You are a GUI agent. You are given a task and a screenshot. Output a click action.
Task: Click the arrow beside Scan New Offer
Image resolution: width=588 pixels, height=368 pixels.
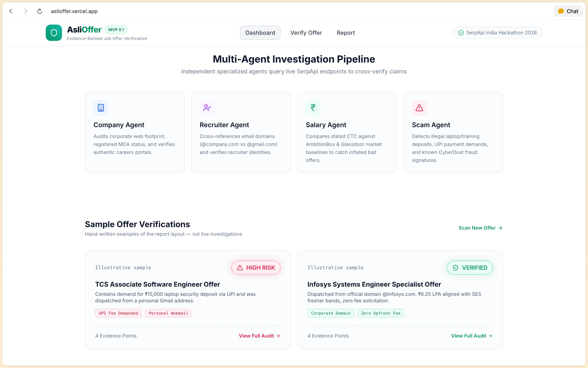[x=500, y=228]
